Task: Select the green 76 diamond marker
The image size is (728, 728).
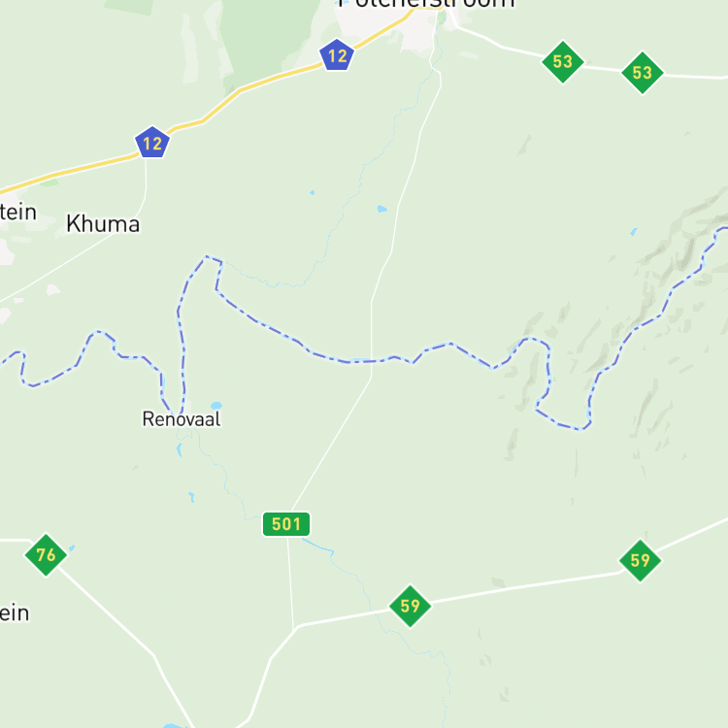Action: tap(46, 555)
